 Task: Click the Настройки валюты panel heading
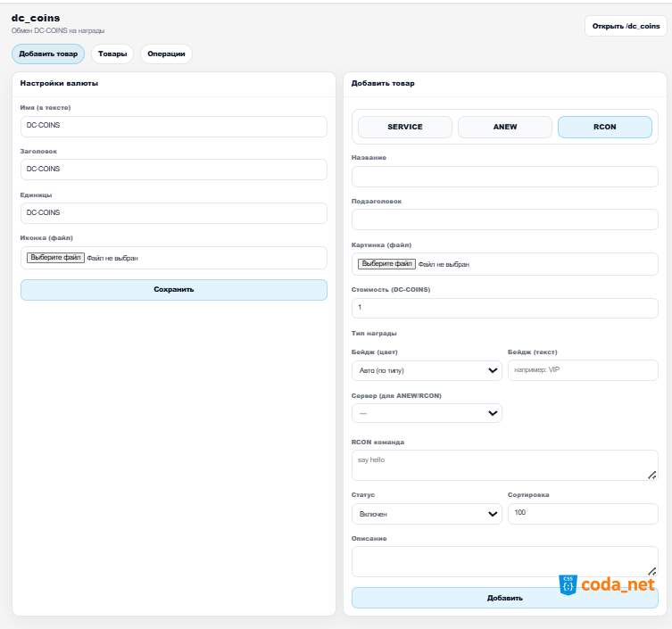[x=59, y=83]
